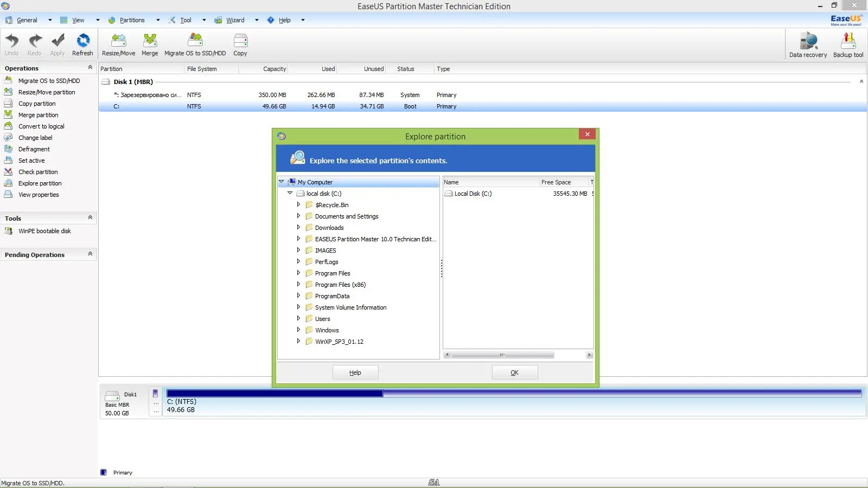The width and height of the screenshot is (868, 488).
Task: Open the Wizard menu
Action: [x=235, y=20]
